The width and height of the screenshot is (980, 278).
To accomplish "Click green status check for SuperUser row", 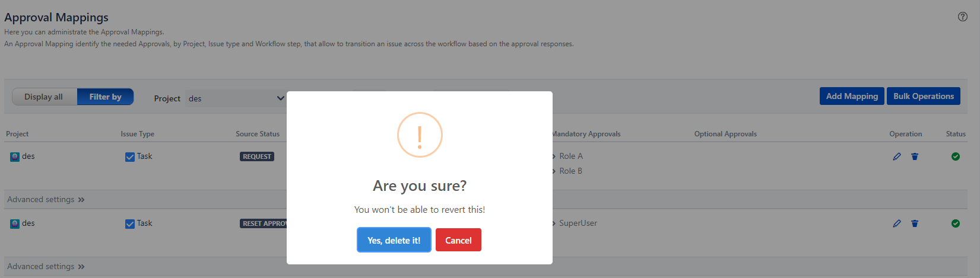I will (x=956, y=223).
